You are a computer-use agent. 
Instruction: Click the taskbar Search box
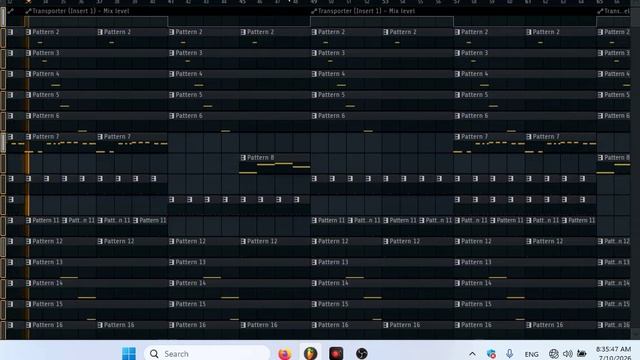pyautogui.click(x=207, y=353)
